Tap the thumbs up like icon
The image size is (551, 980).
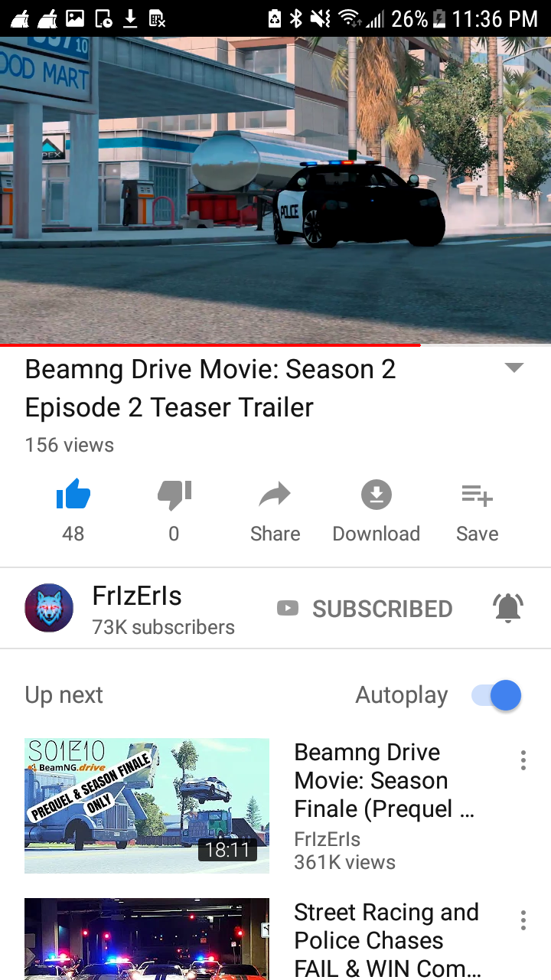pyautogui.click(x=73, y=494)
